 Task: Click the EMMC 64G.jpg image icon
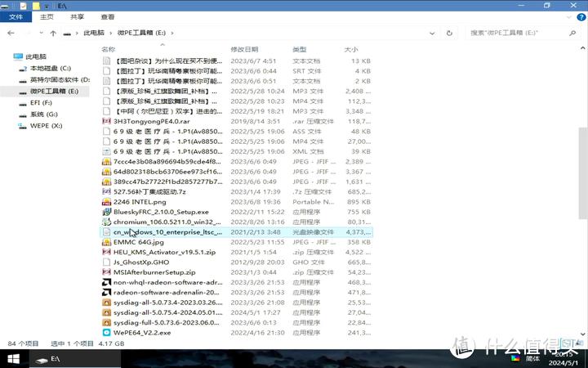(x=107, y=242)
